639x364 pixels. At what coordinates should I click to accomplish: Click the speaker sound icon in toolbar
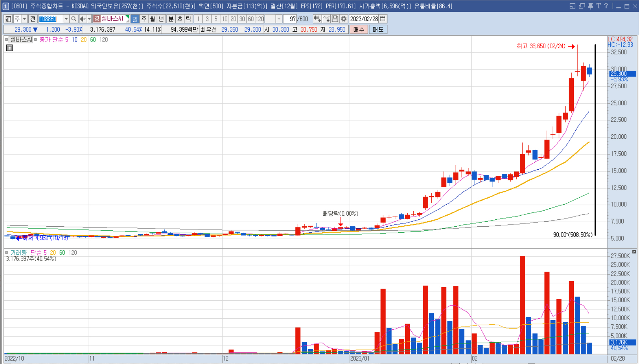82,19
